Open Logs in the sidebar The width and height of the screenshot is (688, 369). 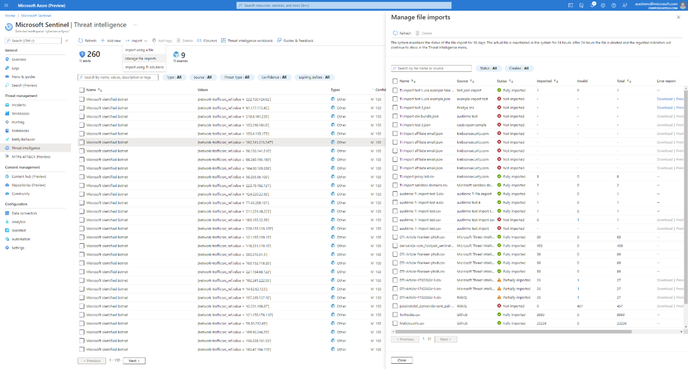pyautogui.click(x=15, y=68)
